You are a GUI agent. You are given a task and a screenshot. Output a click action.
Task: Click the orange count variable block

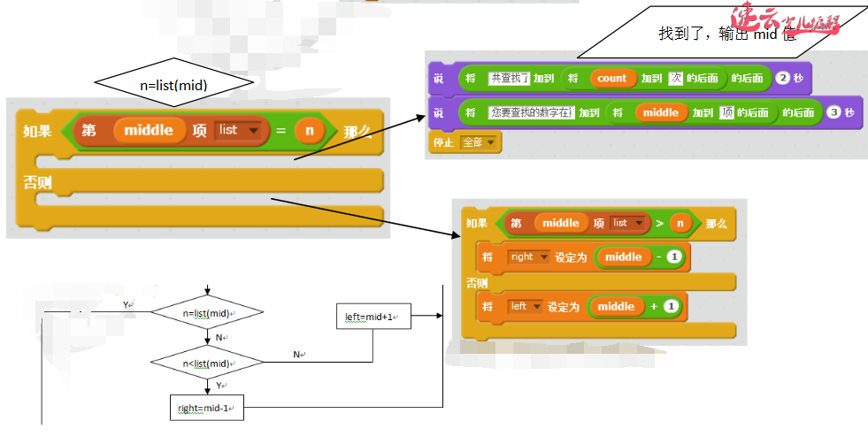pos(611,79)
